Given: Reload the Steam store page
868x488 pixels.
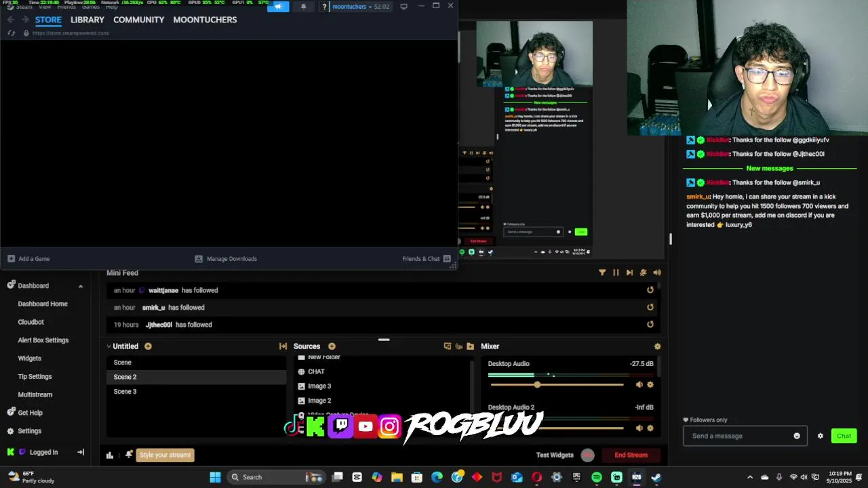Looking at the screenshot, I should tap(11, 33).
